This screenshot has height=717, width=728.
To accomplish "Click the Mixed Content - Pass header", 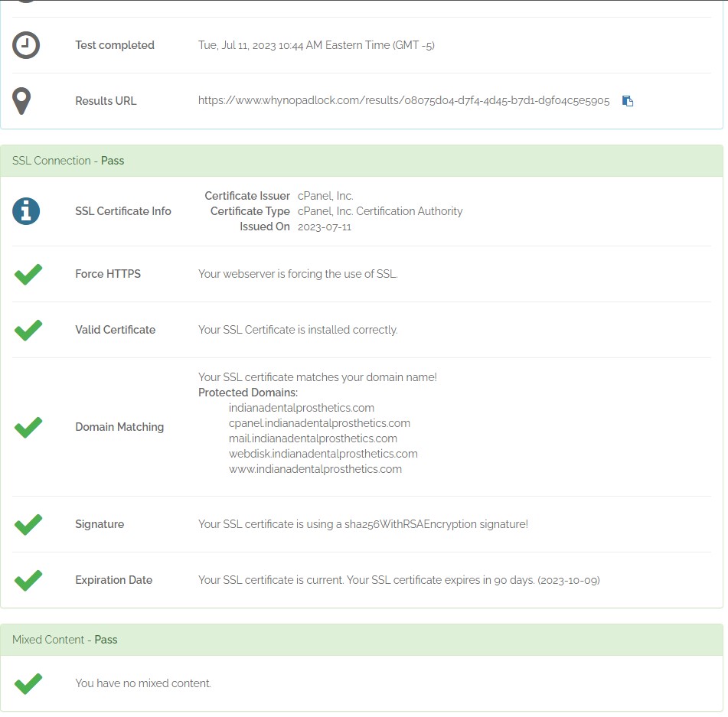I will click(x=65, y=640).
